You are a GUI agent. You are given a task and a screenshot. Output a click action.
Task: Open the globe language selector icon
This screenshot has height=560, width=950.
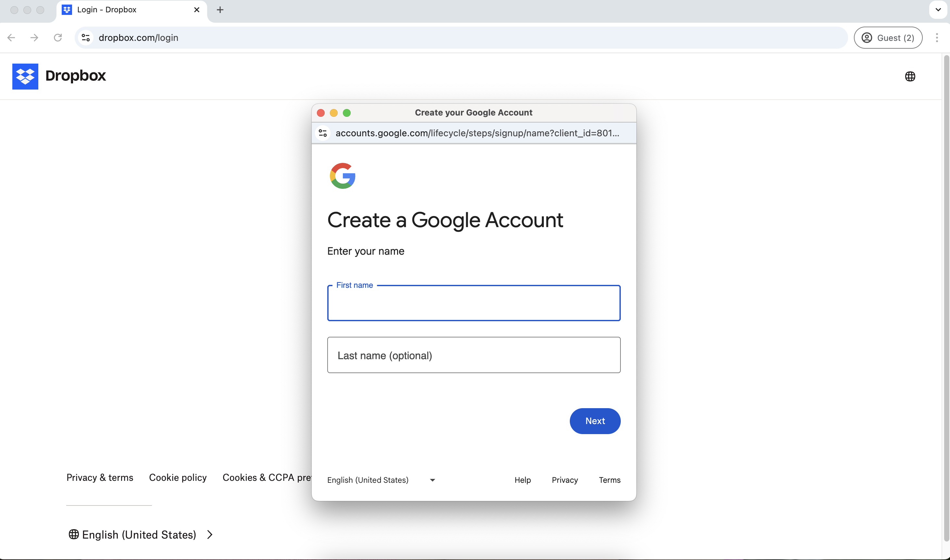[910, 76]
